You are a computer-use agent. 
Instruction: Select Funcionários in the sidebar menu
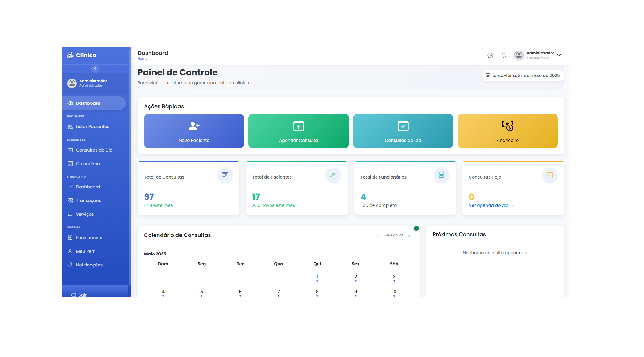point(89,238)
